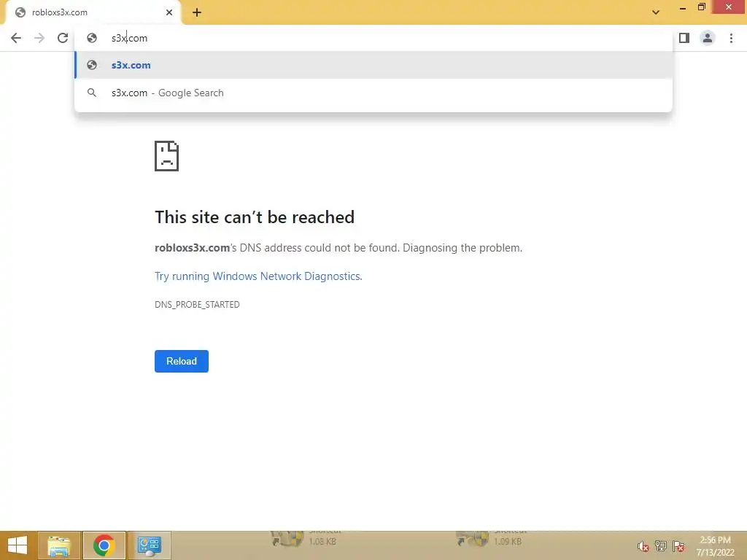Minimize the Chrome window
The width and height of the screenshot is (747, 560).
click(683, 7)
